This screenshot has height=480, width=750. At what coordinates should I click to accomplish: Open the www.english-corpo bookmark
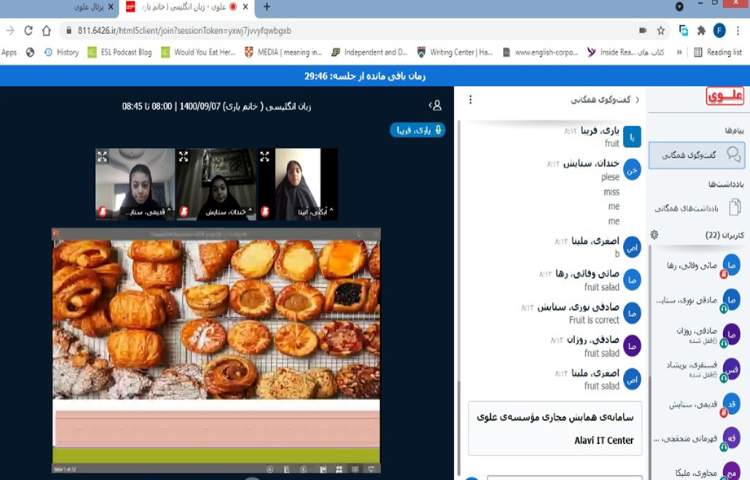tap(541, 53)
